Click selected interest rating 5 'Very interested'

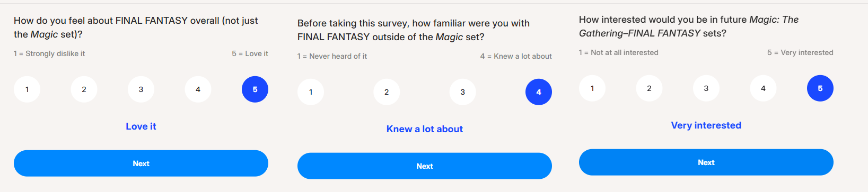tap(820, 88)
